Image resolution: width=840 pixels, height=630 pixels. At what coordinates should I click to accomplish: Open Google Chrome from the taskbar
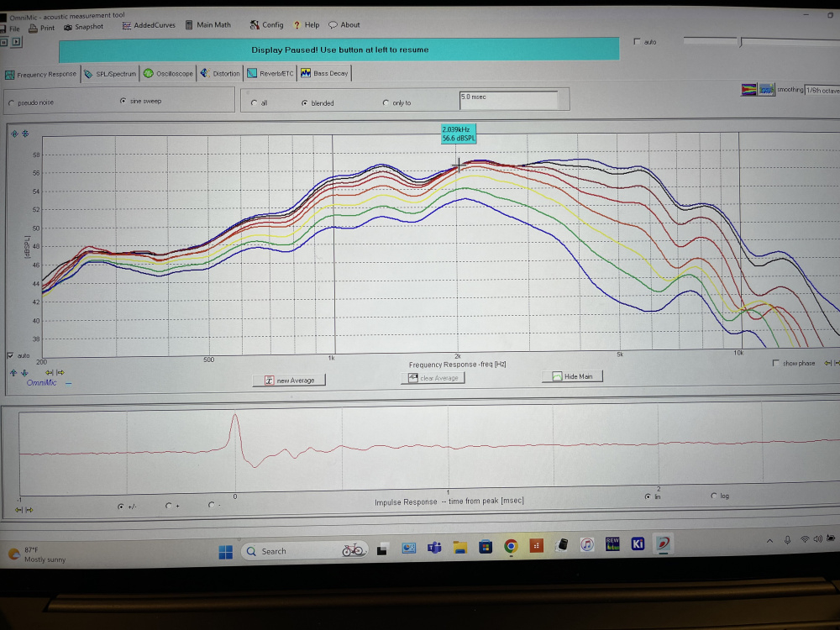coord(511,547)
